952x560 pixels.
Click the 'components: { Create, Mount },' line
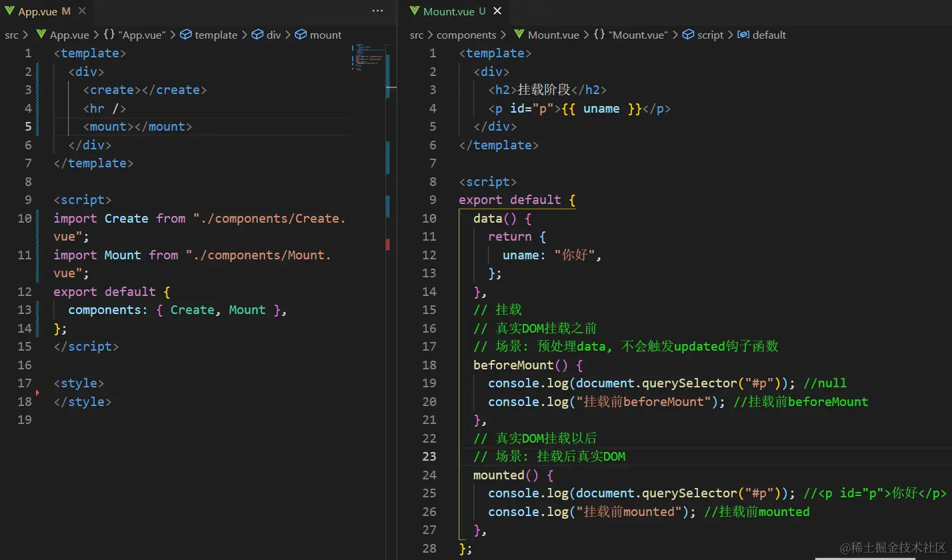(x=177, y=310)
